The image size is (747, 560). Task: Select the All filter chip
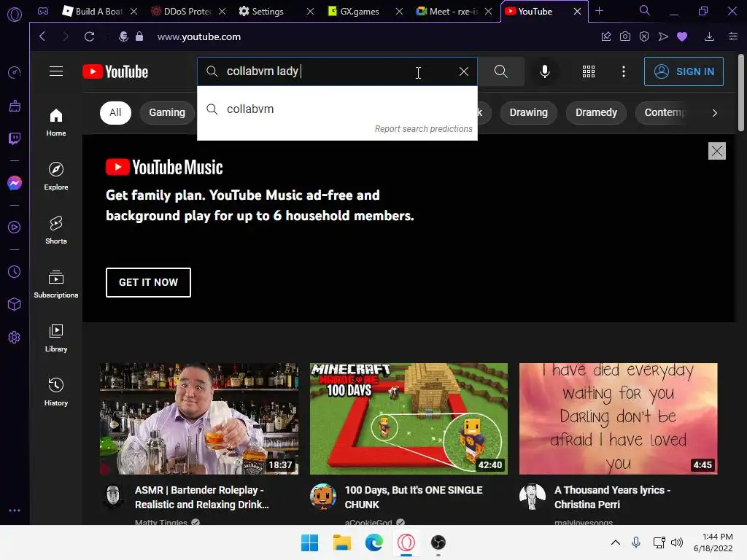115,113
